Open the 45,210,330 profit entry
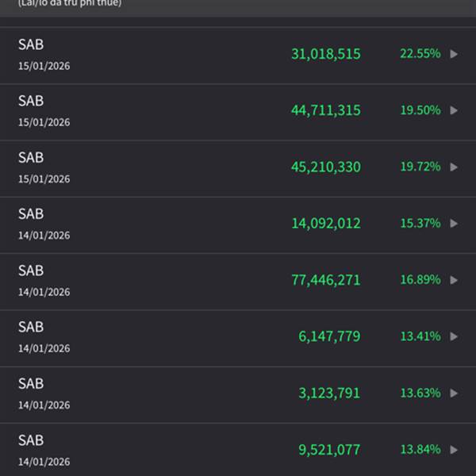Image resolution: width=476 pixels, height=476 pixels. 325,167
